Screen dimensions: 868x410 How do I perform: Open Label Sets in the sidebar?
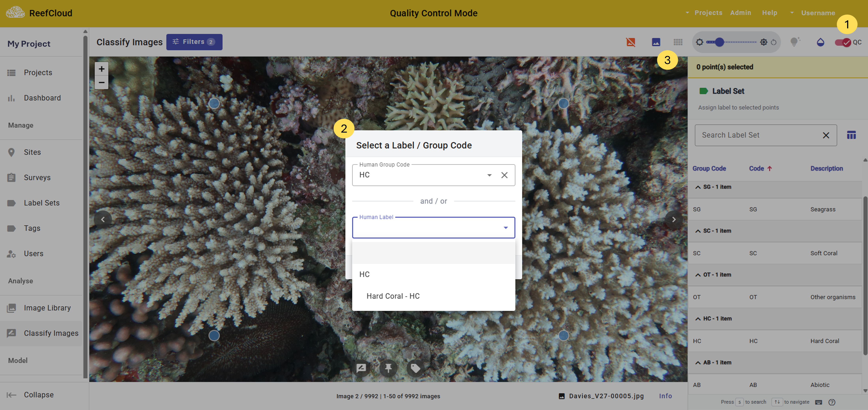click(x=41, y=203)
